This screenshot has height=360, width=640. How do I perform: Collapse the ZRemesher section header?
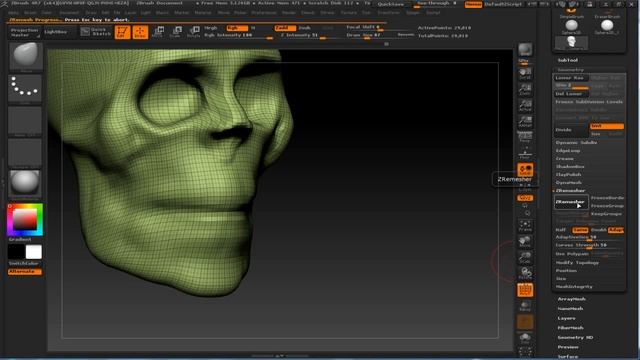[570, 191]
